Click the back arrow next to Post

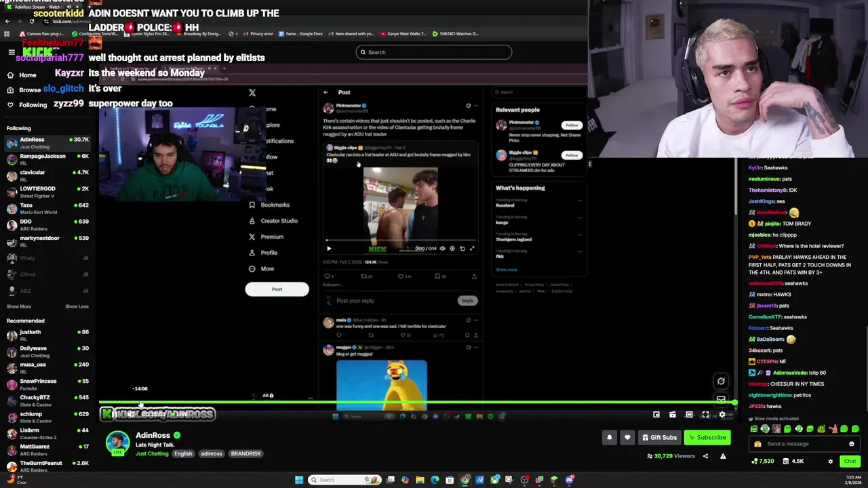click(x=325, y=92)
